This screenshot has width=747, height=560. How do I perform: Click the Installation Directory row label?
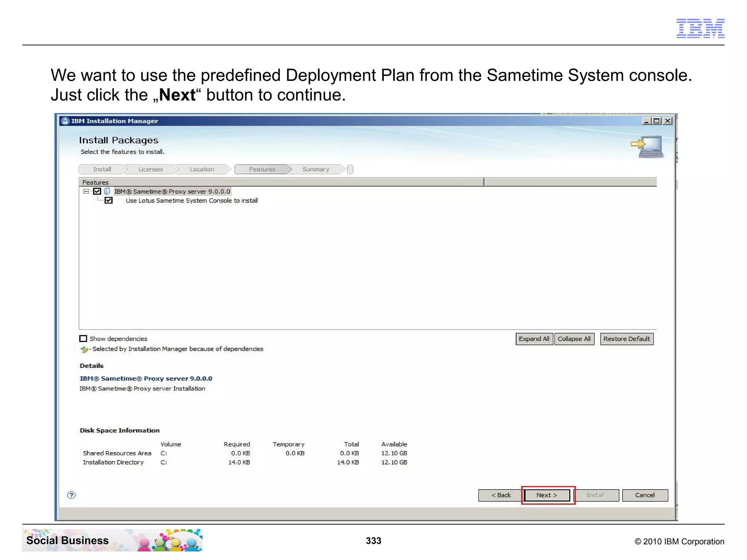(113, 462)
